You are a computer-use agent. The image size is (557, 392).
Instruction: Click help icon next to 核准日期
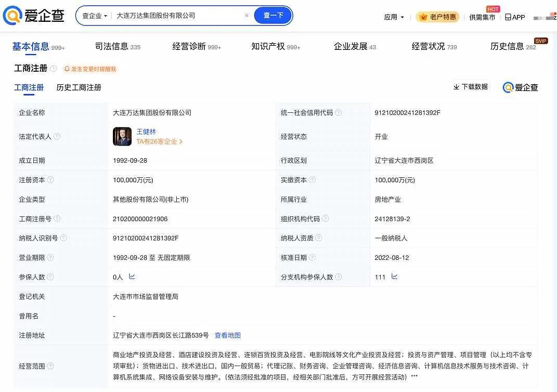(x=312, y=257)
